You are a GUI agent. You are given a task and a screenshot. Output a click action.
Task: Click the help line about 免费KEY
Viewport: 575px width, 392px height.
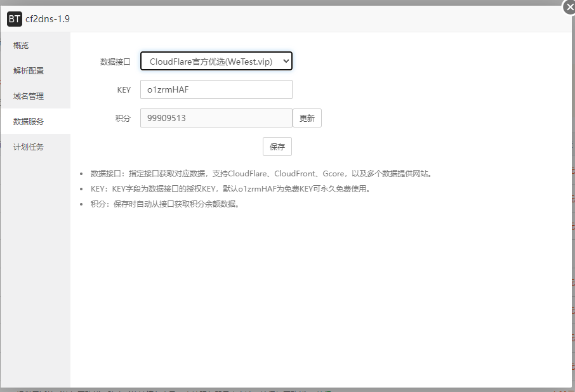click(231, 189)
